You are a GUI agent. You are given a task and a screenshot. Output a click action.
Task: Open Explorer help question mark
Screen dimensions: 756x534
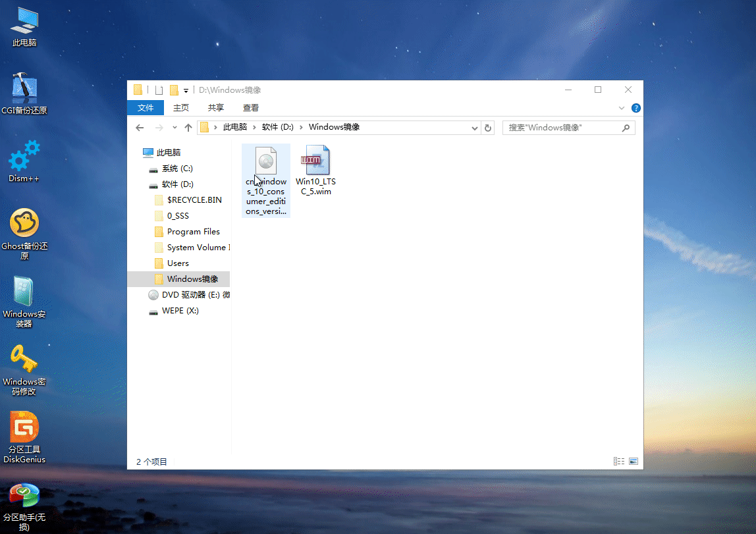pyautogui.click(x=636, y=108)
